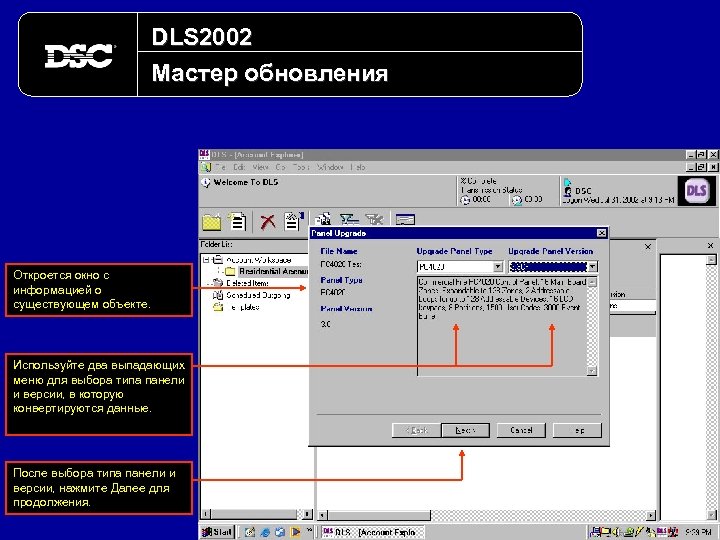Screen dimensions: 720x540
Task: Click the blue window-card toolbar icon
Action: pos(405,220)
